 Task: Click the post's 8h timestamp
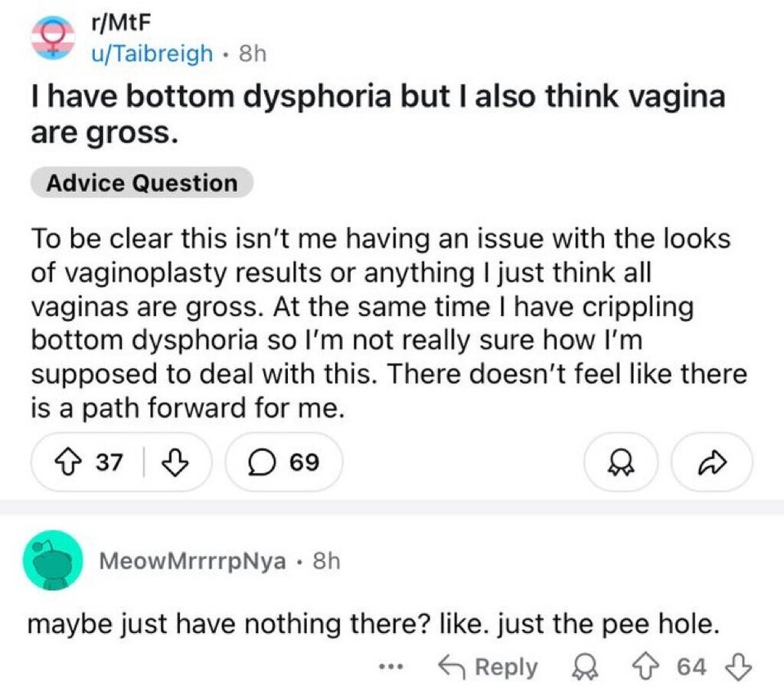[251, 54]
